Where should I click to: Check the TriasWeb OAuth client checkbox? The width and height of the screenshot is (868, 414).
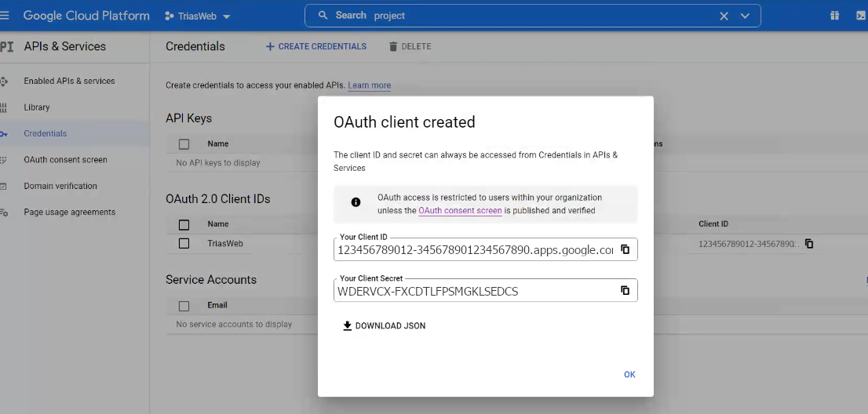click(184, 244)
